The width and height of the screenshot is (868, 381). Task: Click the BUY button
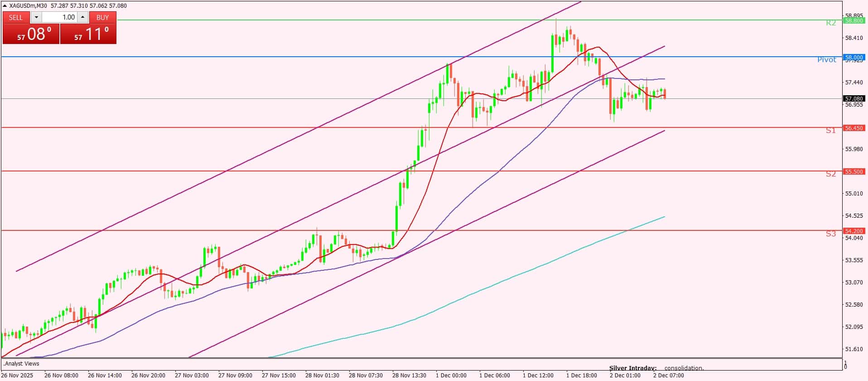103,17
